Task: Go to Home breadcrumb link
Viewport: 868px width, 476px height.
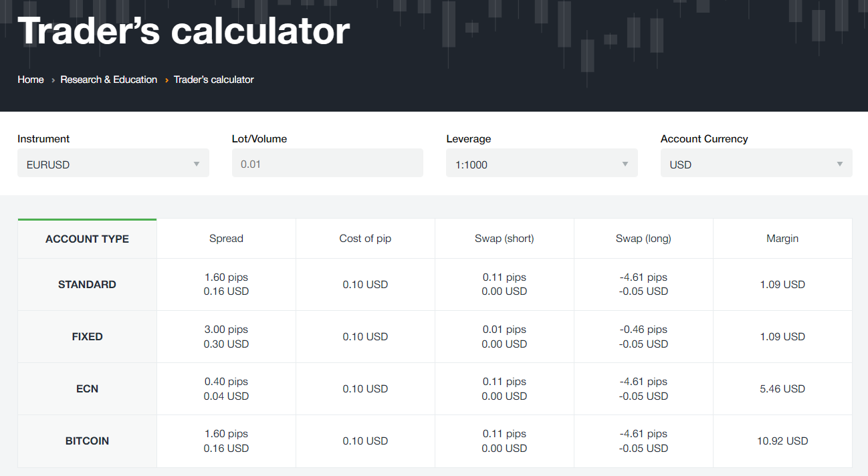Action: pos(31,80)
